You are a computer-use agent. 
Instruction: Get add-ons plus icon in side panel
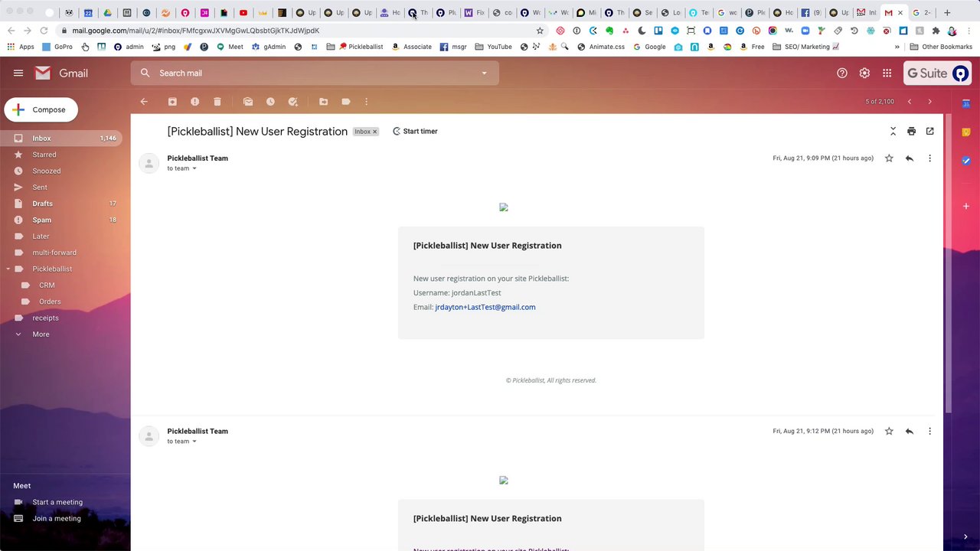coord(966,206)
